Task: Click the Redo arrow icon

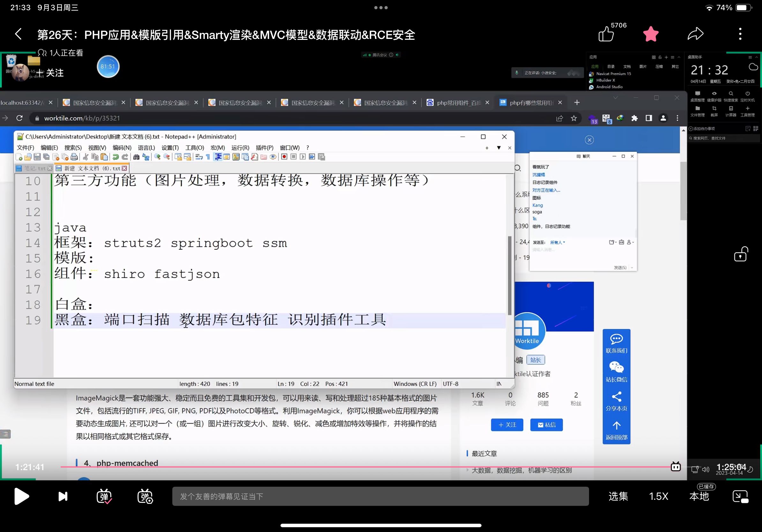Action: 125,157
